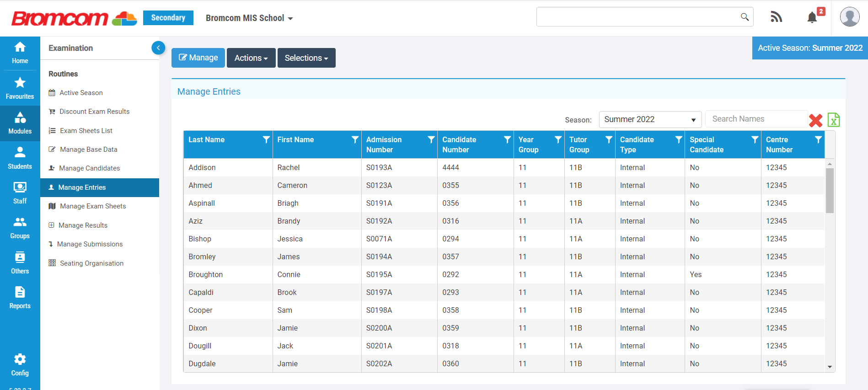
Task: Expand the Season dropdown Summer 2022
Action: click(x=650, y=120)
